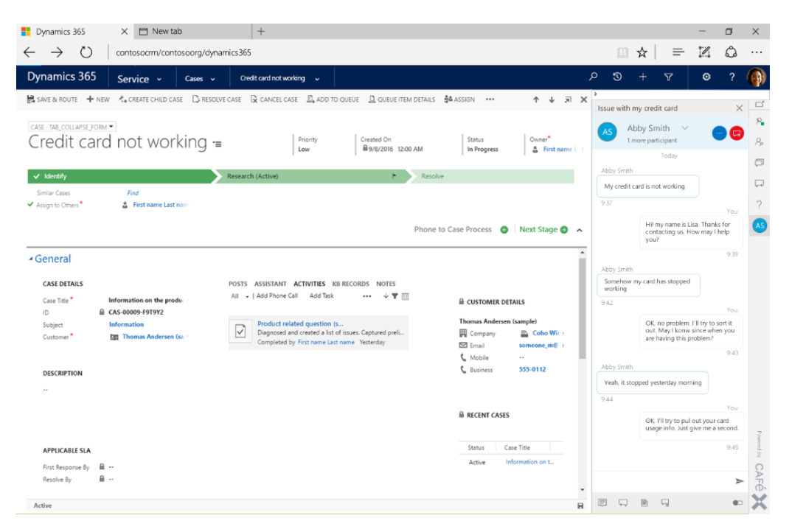Open the Product related question activity link
Screen dimensions: 789x532
[x=300, y=323]
